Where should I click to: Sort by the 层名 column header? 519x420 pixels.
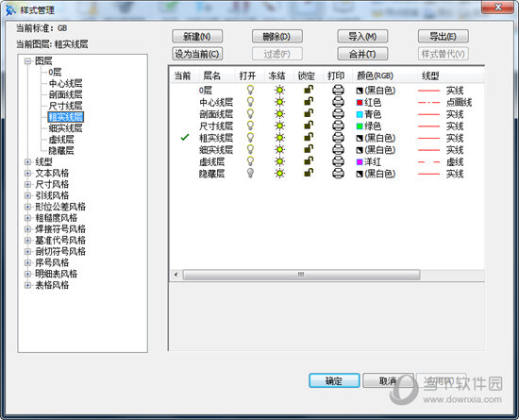click(216, 76)
